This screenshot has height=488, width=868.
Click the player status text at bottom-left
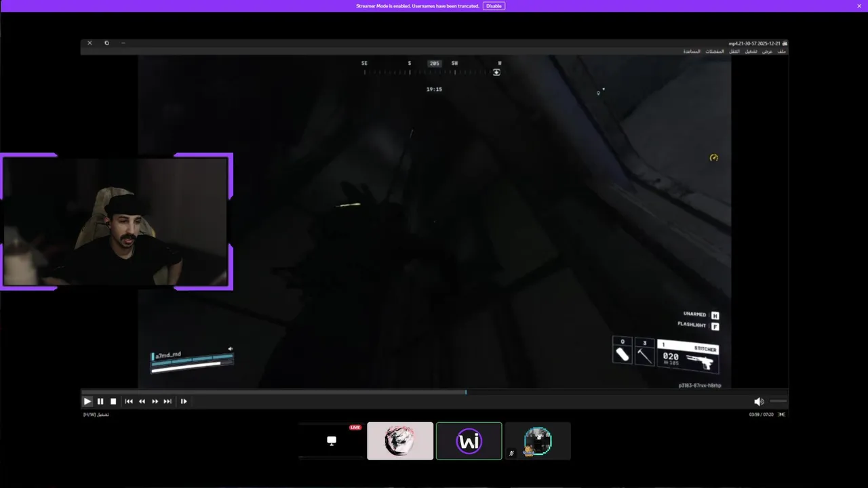click(96, 414)
